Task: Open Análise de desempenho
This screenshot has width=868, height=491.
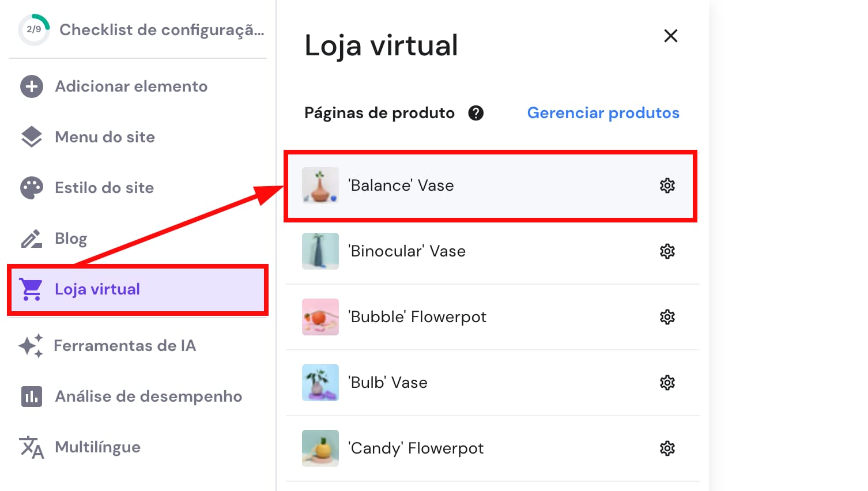Action: 148,396
